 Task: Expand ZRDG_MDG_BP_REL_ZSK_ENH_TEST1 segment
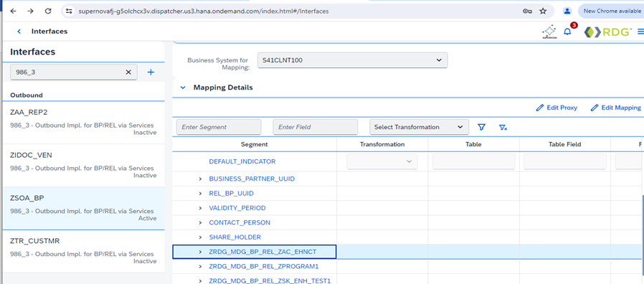[x=200, y=280]
